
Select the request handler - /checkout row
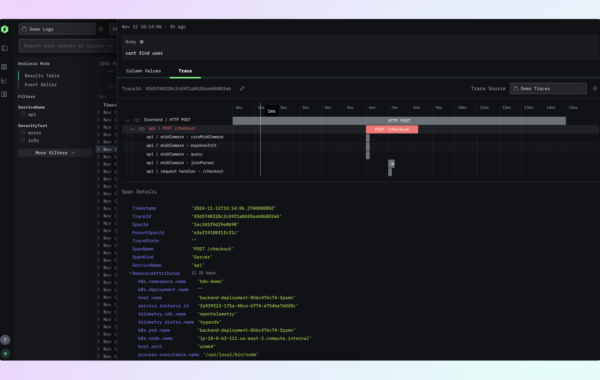(185, 171)
